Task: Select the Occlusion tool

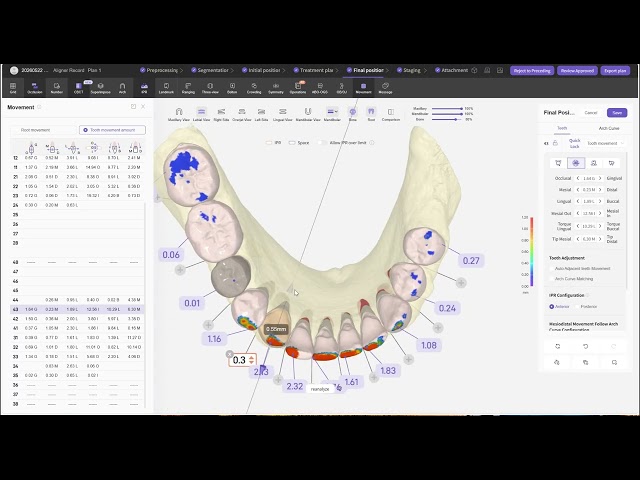Action: pyautogui.click(x=35, y=87)
